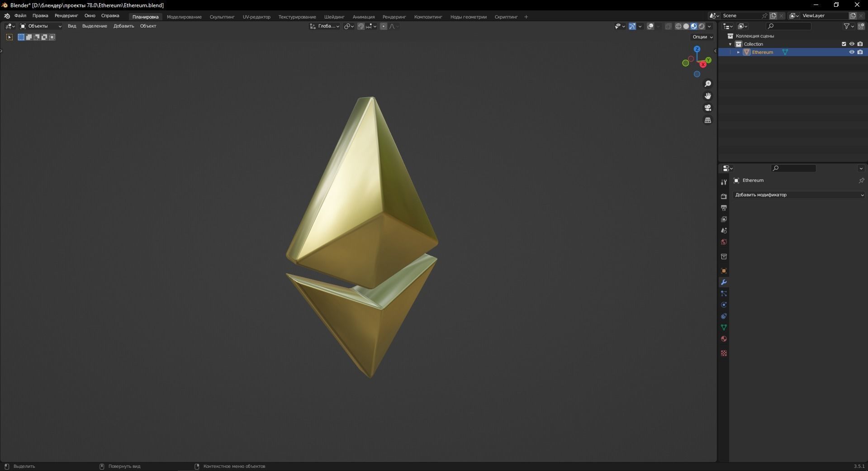This screenshot has width=868, height=471.
Task: Open the Output properties tab
Action: click(x=724, y=208)
